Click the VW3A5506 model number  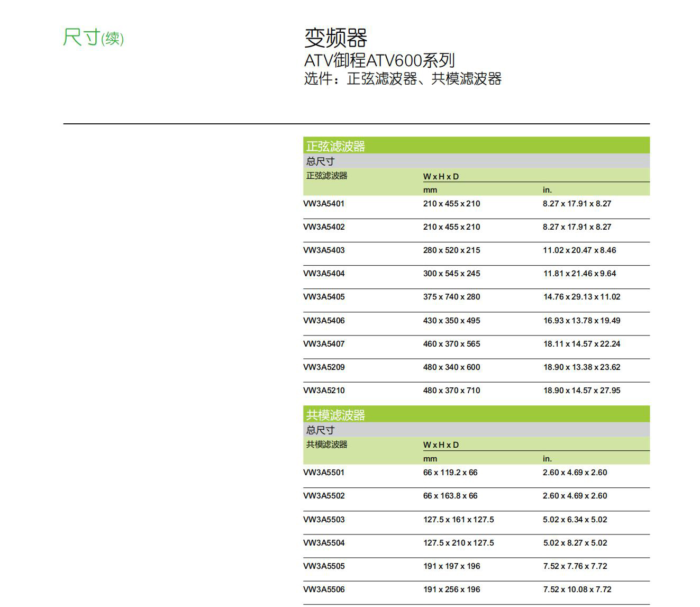(x=324, y=590)
